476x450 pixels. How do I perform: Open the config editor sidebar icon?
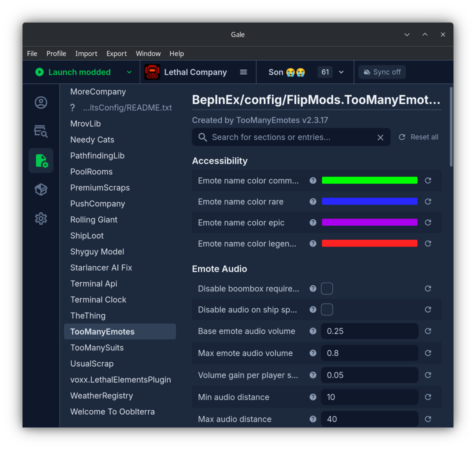pos(41,161)
